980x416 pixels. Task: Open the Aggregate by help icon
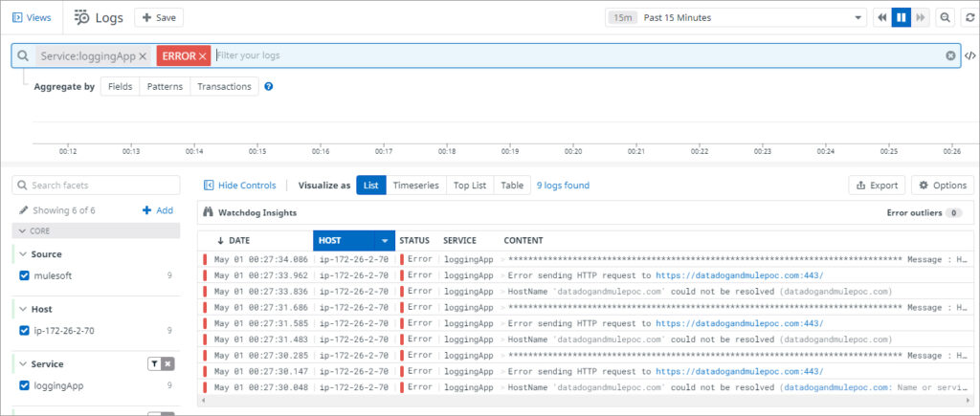point(269,87)
